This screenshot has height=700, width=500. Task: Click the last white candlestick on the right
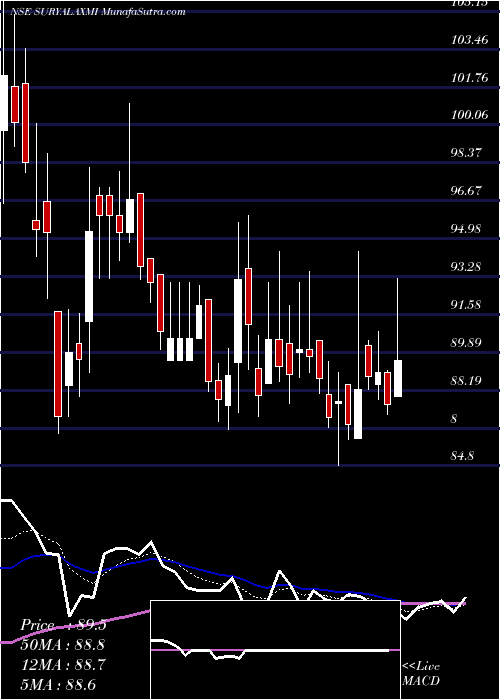(398, 378)
